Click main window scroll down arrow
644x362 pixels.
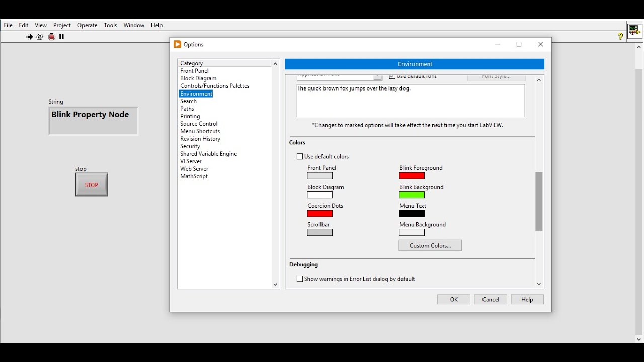tap(639, 339)
